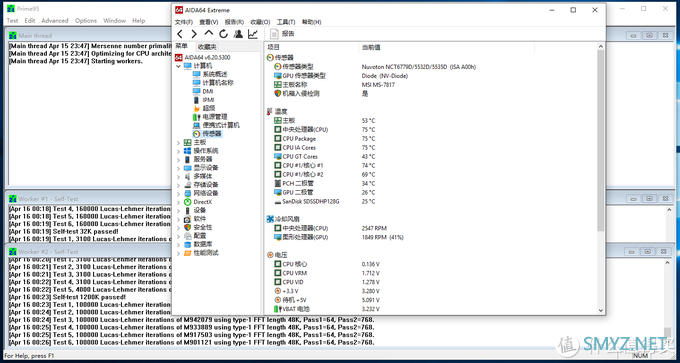
Task: Click the 项目 column header
Action: click(x=311, y=47)
